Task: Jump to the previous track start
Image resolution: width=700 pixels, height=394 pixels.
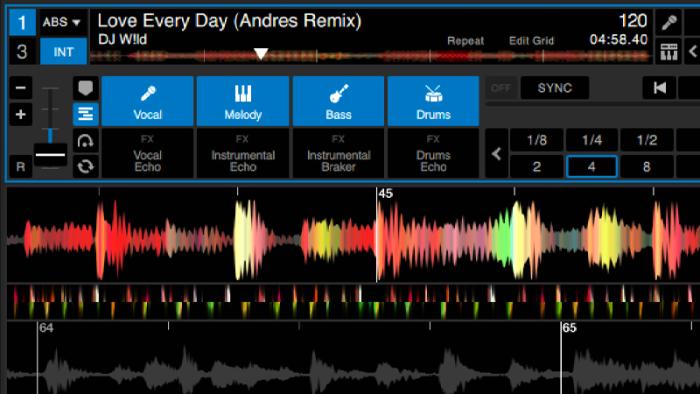Action: 659,88
